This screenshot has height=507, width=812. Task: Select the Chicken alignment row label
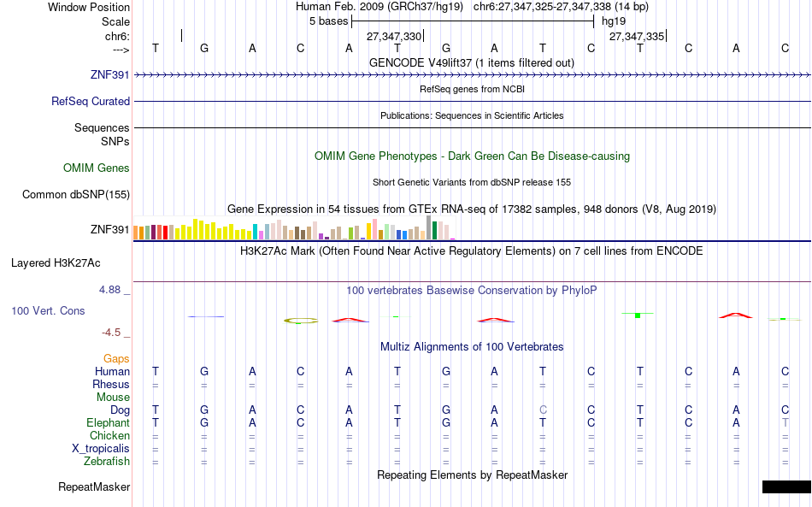[109, 435]
